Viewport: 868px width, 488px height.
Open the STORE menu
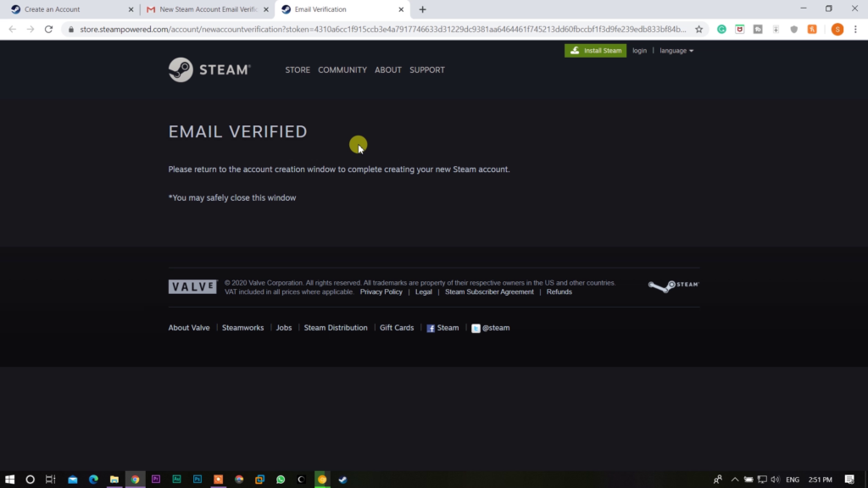coord(298,69)
